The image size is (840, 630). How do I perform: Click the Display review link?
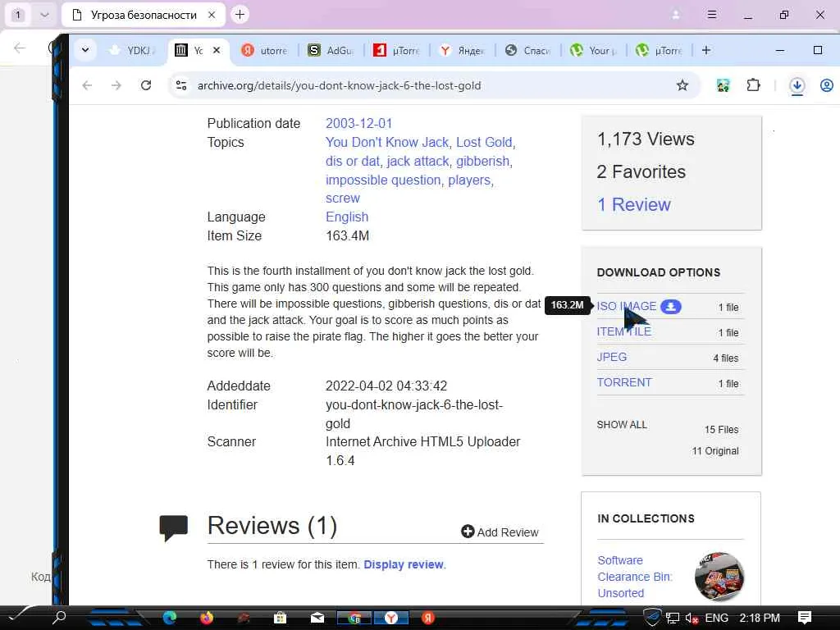[404, 564]
